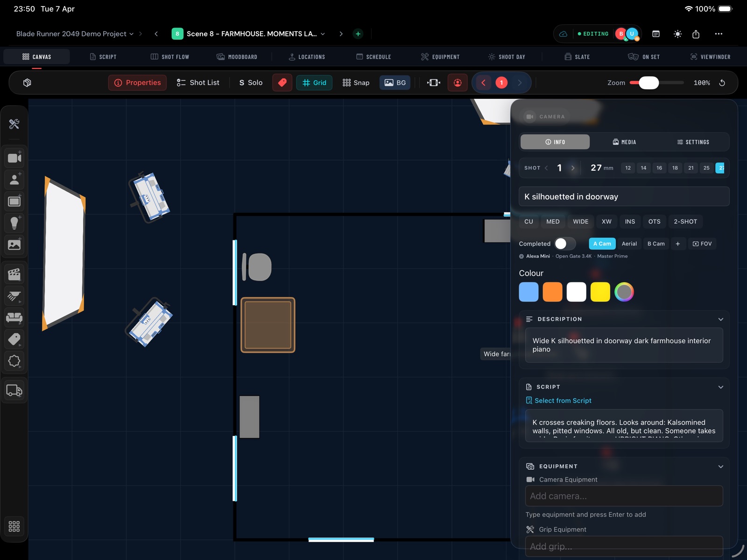Image resolution: width=747 pixels, height=560 pixels.
Task: Toggle the Grid overlay
Action: pos(314,83)
